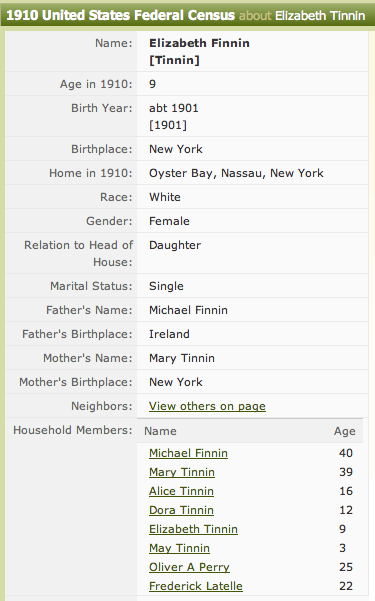Click the abt 1901 birth year value
Screen dimensions: 375x601
coord(174,108)
